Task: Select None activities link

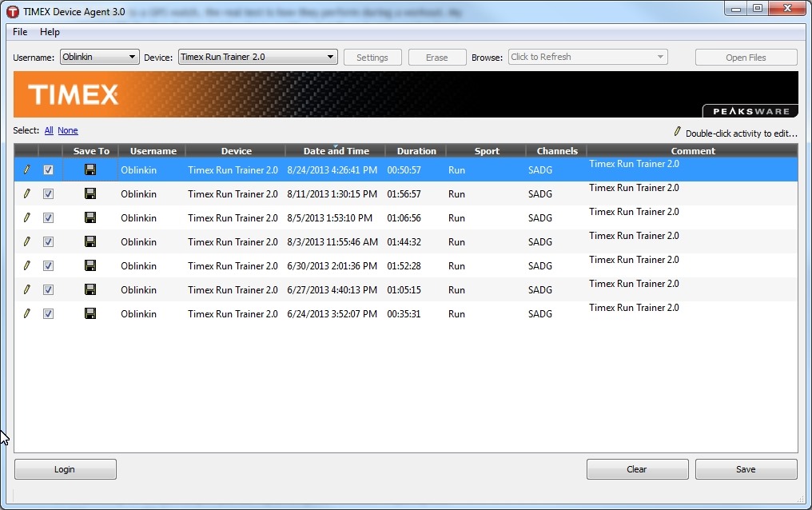Action: pos(68,130)
